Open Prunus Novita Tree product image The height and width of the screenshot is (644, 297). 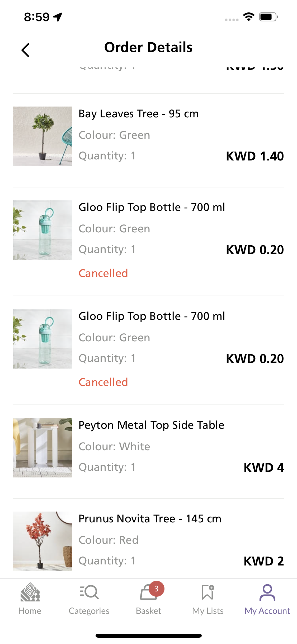tap(42, 541)
